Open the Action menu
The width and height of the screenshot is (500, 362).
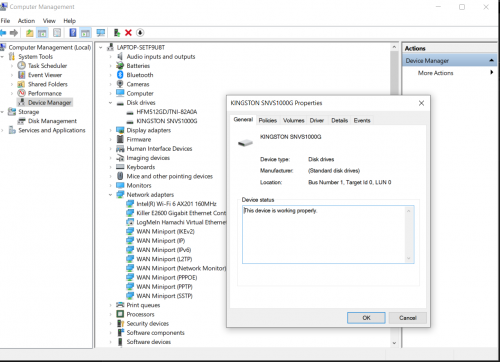(x=26, y=21)
